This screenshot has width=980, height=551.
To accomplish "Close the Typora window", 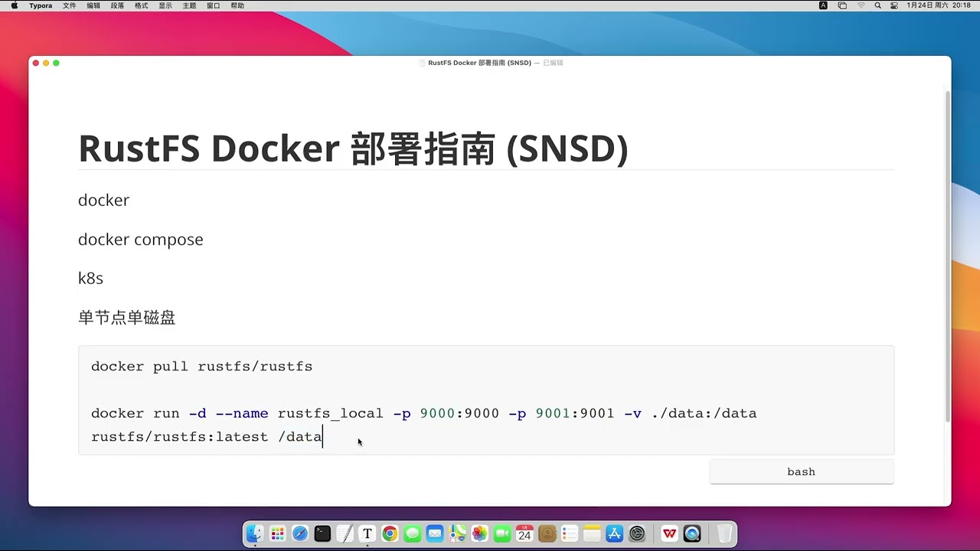I will [36, 63].
